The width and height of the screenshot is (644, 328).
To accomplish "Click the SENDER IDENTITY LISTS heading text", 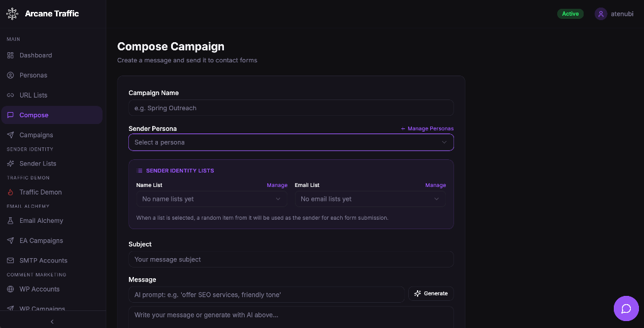I will pos(180,171).
